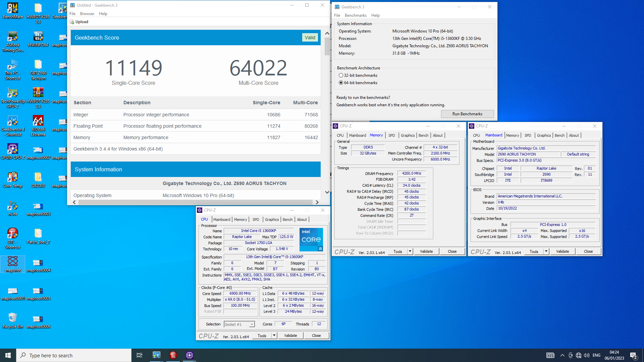Open the Recycle Bin

tap(13, 320)
